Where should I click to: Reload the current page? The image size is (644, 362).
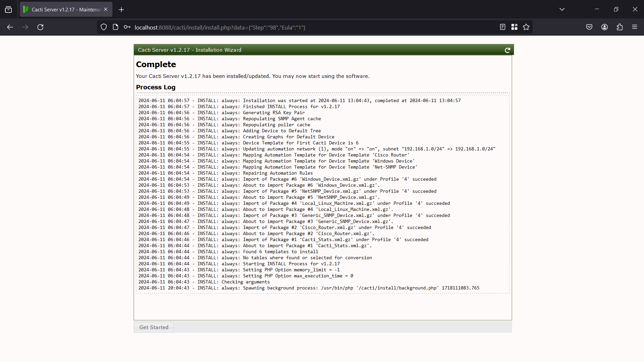40,27
